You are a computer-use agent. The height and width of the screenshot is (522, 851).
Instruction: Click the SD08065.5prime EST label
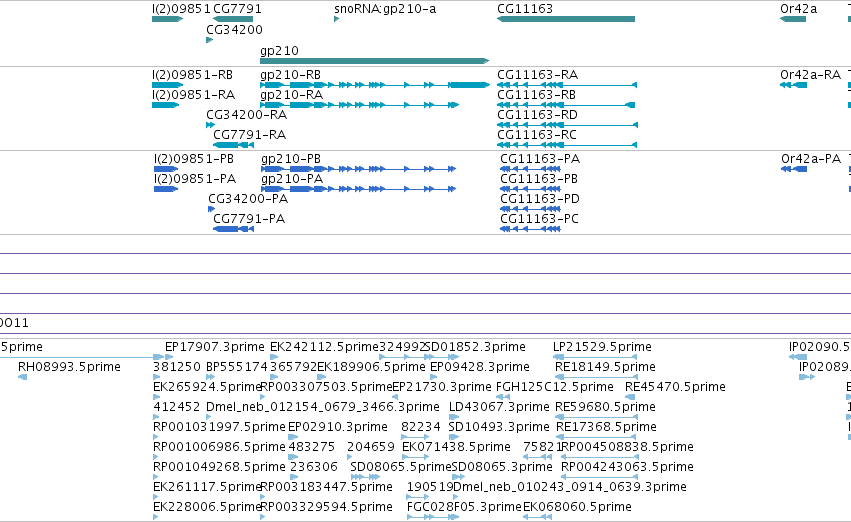[401, 467]
